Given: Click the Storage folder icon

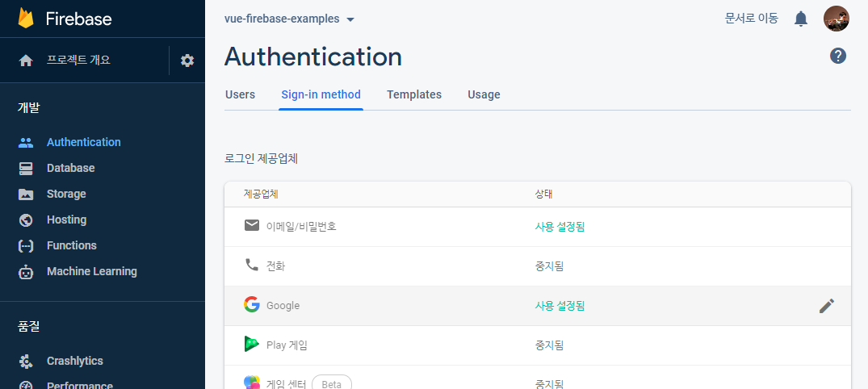Looking at the screenshot, I should (x=26, y=194).
